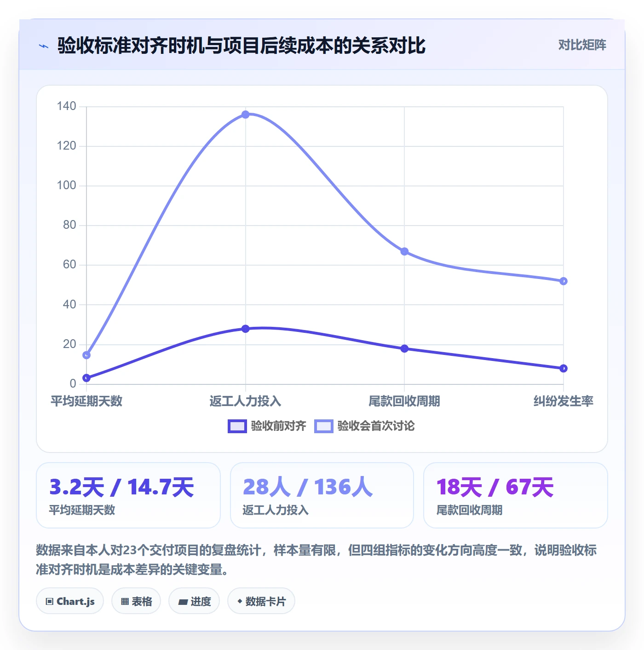Open the 28人 / 136人 stat card
This screenshot has height=650, width=644.
322,495
